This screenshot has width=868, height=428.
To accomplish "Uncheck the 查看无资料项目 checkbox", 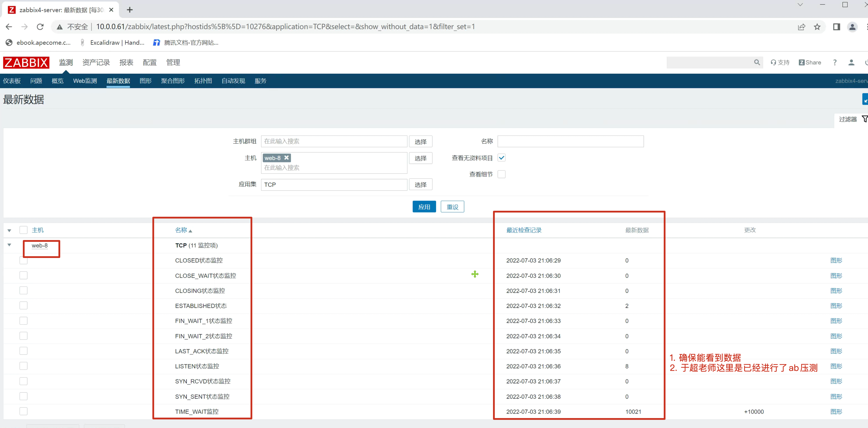I will 501,158.
